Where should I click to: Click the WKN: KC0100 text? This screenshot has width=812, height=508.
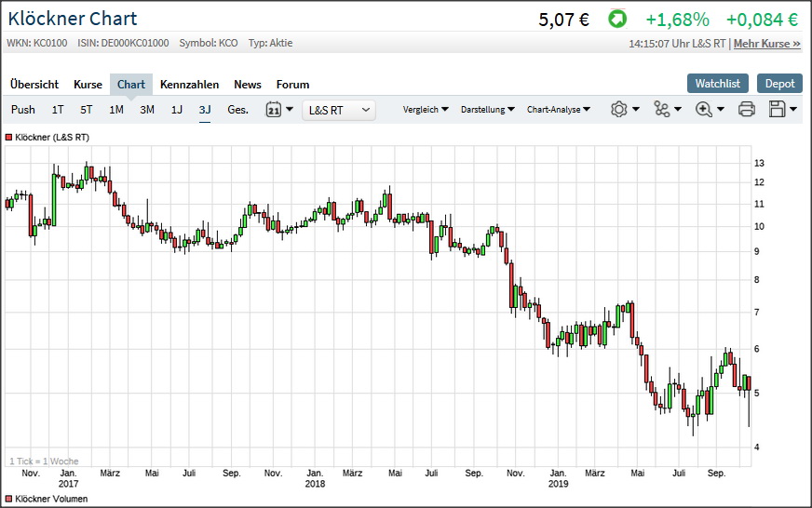36,43
